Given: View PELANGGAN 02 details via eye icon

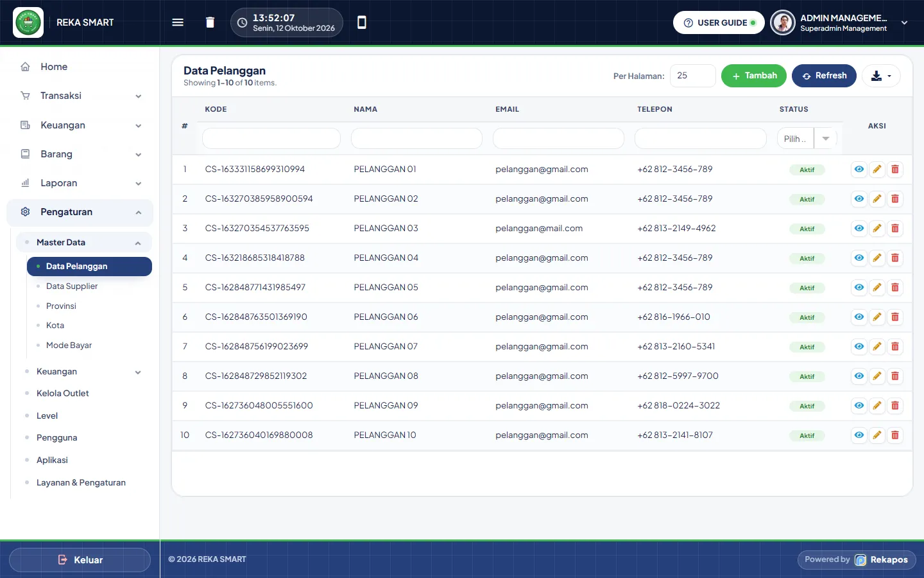Looking at the screenshot, I should (859, 199).
